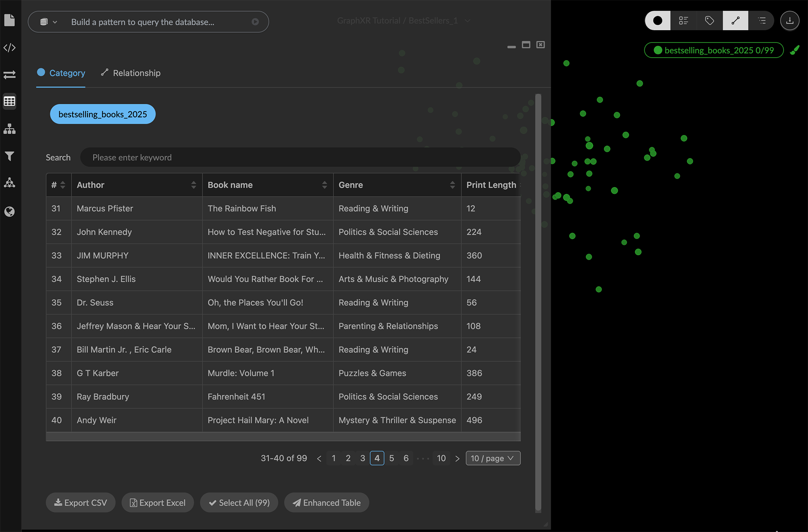Click the hierarchy layout icon in sidebar
Viewport: 808px width, 532px height.
coord(9,129)
